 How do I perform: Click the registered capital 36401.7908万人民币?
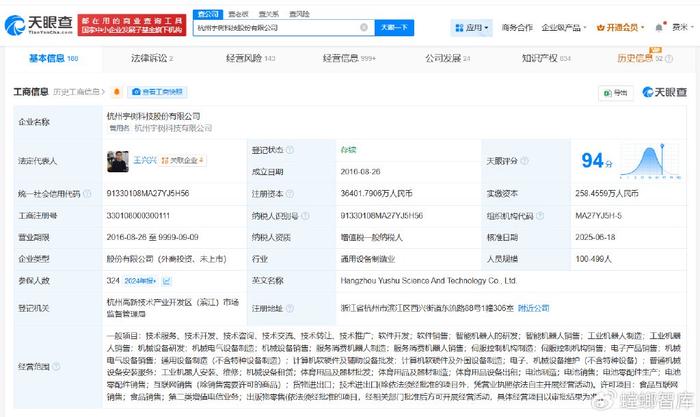click(376, 193)
